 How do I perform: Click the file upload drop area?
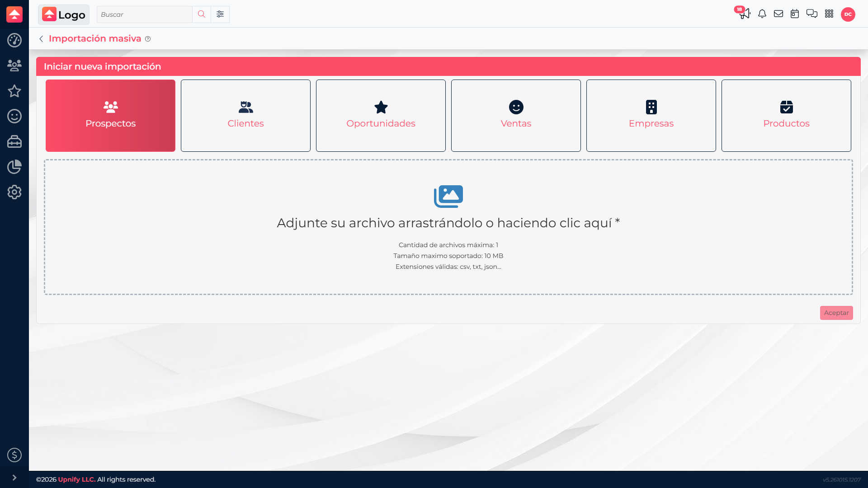tap(448, 227)
